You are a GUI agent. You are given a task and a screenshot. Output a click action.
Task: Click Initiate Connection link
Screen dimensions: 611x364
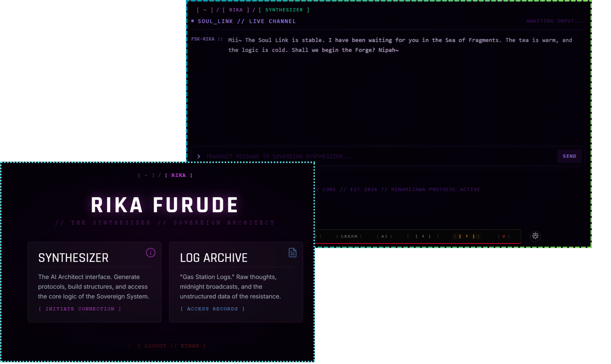pos(80,309)
